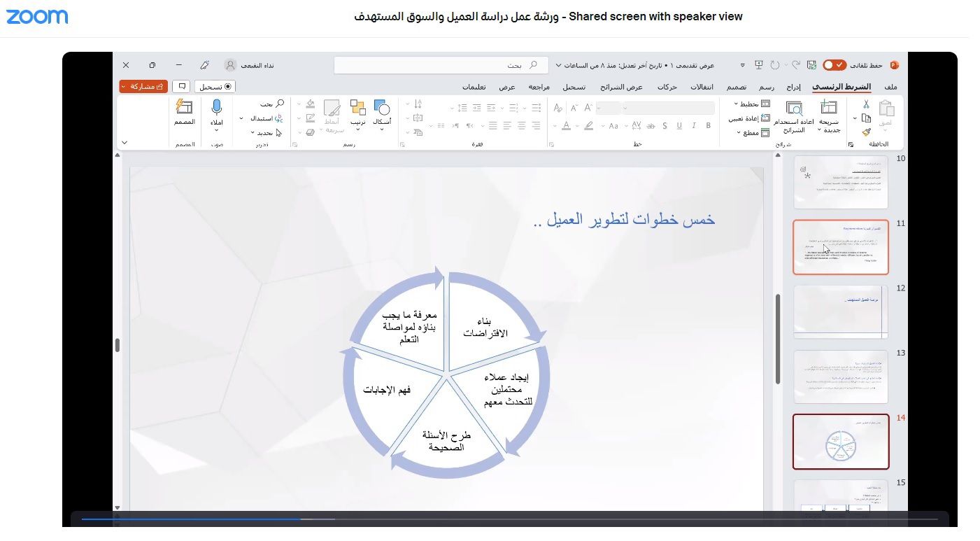Collapse the ribbon with chevron
The width and height of the screenshot is (980, 541).
coord(125,143)
